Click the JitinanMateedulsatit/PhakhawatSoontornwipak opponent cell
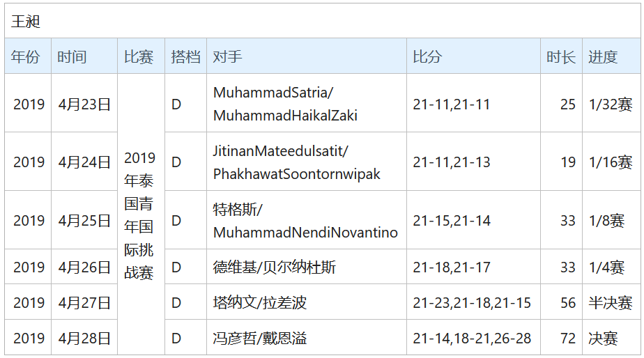 tap(296, 162)
